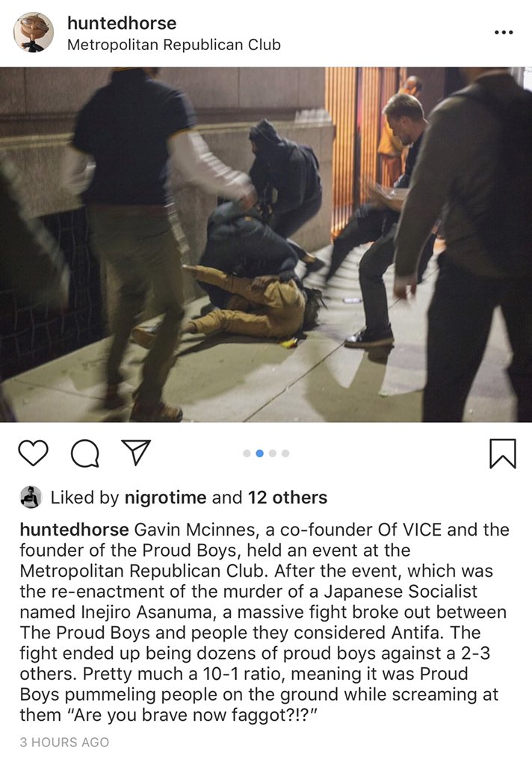Tap the 3 HOURS AGO timestamp
The height and width of the screenshot is (765, 532).
tap(64, 742)
